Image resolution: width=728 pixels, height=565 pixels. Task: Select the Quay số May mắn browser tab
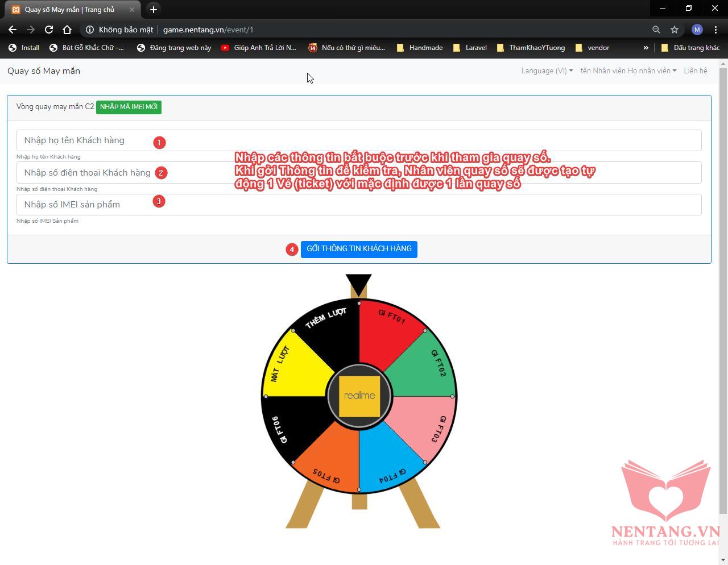pyautogui.click(x=69, y=10)
